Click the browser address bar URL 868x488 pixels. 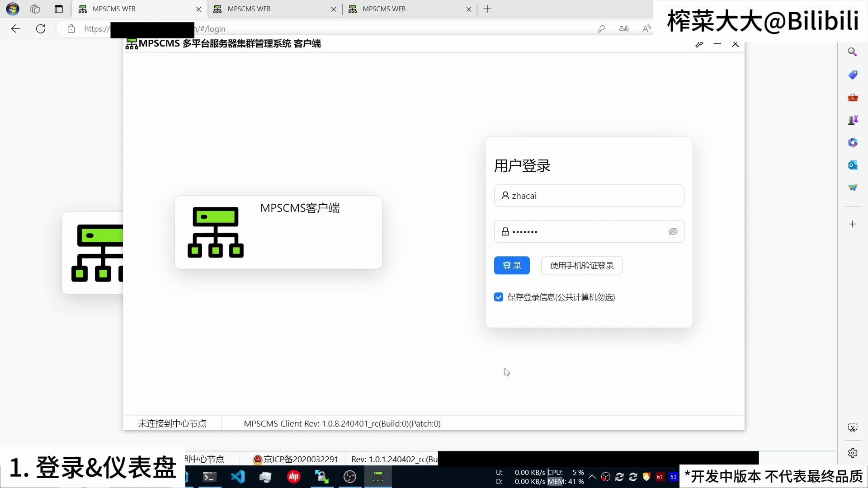tap(155, 29)
